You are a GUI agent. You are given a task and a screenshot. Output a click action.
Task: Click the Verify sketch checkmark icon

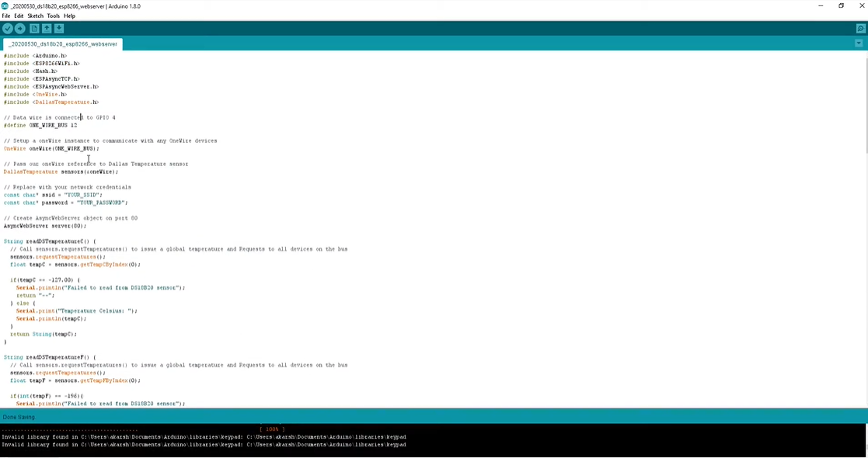point(8,29)
